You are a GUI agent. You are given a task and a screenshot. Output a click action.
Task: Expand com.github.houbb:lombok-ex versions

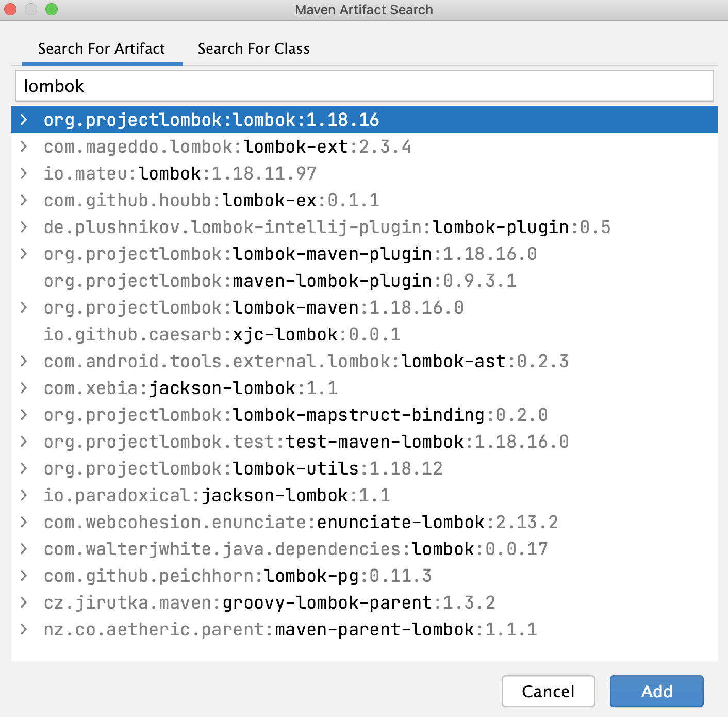(x=23, y=200)
